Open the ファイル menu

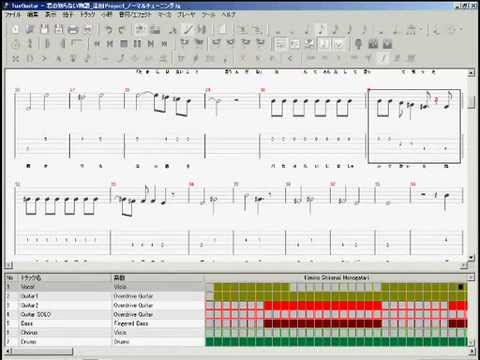(x=13, y=15)
